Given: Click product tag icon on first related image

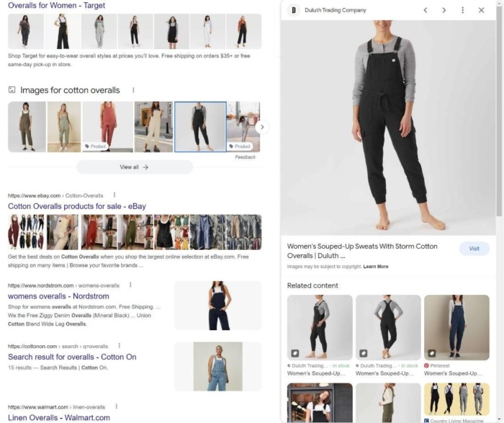Looking at the screenshot, I should [x=294, y=353].
